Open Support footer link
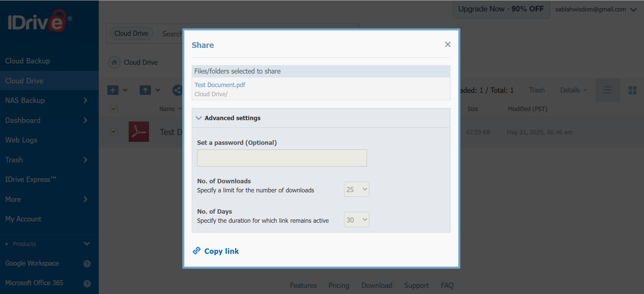The width and height of the screenshot is (644, 294). point(417,286)
